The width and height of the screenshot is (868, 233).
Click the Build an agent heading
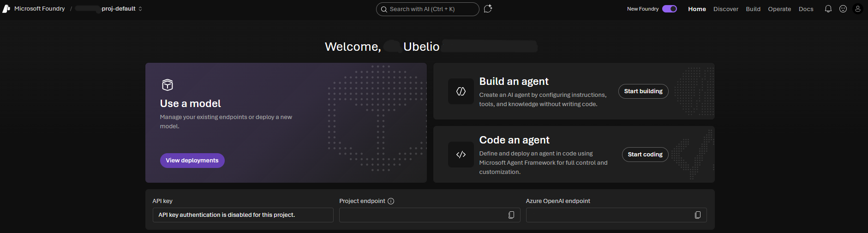[514, 82]
